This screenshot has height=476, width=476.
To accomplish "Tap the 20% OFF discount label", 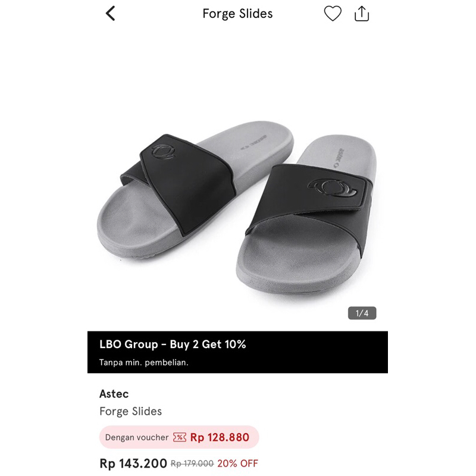I will point(237,464).
